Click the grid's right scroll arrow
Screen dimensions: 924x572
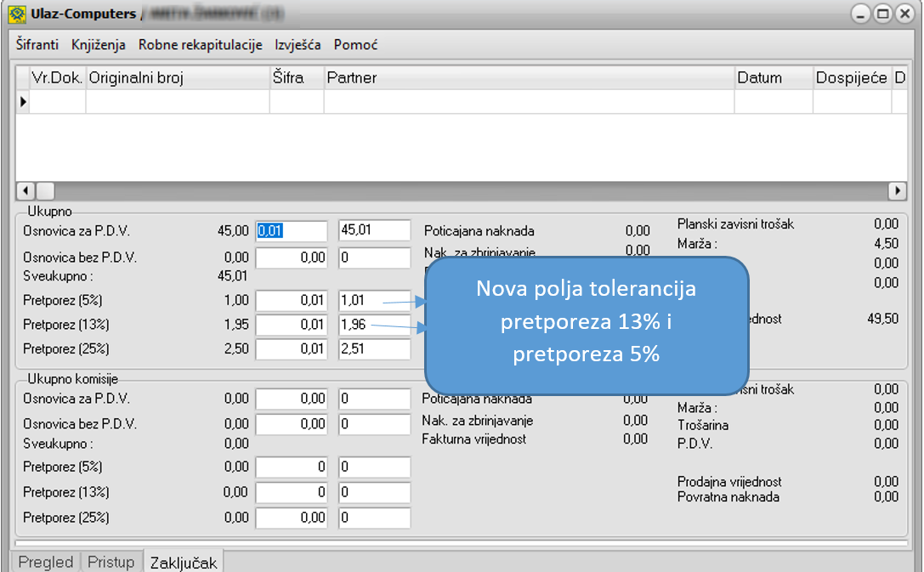click(897, 190)
